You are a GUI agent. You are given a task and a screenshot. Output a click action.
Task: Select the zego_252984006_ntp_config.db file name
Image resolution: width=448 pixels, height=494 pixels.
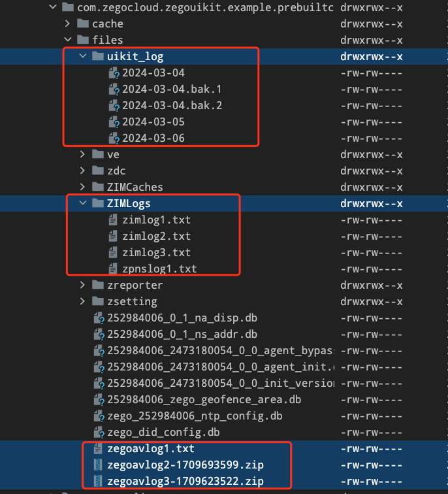(x=195, y=416)
